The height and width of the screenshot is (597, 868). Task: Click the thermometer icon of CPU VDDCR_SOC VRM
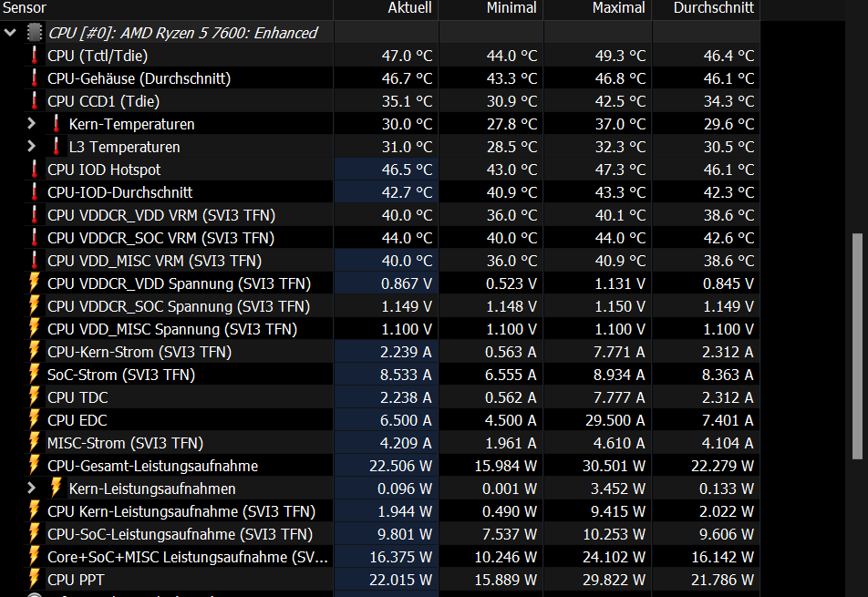pyautogui.click(x=35, y=238)
